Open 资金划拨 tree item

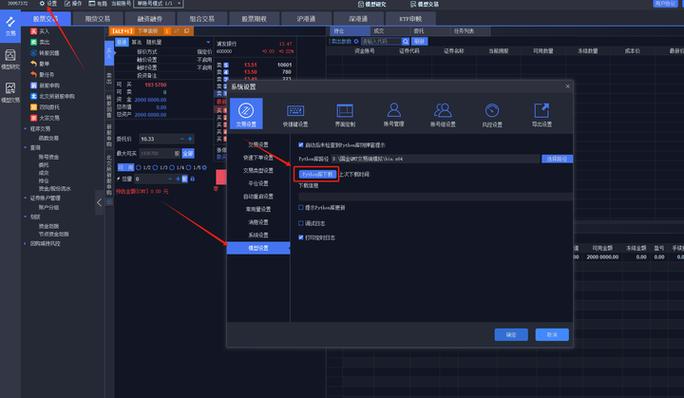[x=48, y=226]
